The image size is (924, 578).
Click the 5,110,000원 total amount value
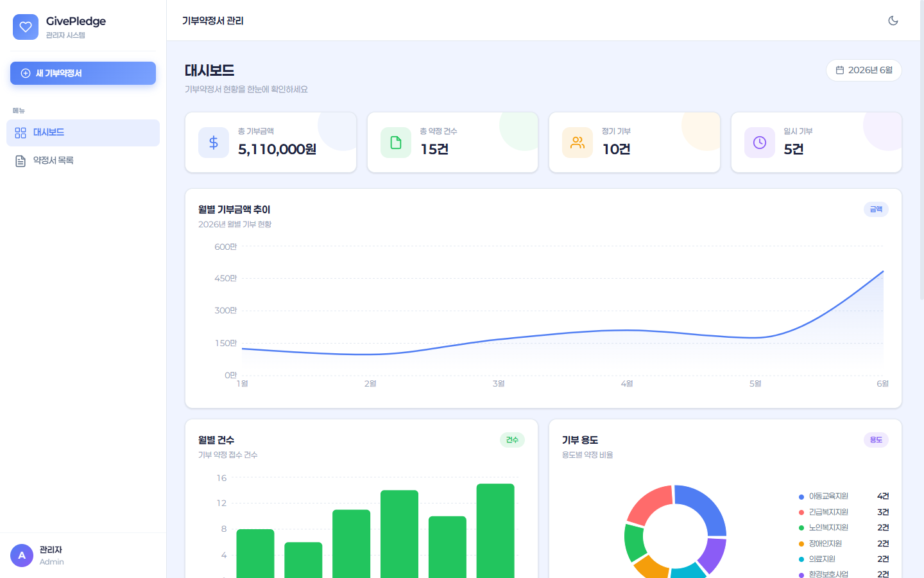[277, 150]
